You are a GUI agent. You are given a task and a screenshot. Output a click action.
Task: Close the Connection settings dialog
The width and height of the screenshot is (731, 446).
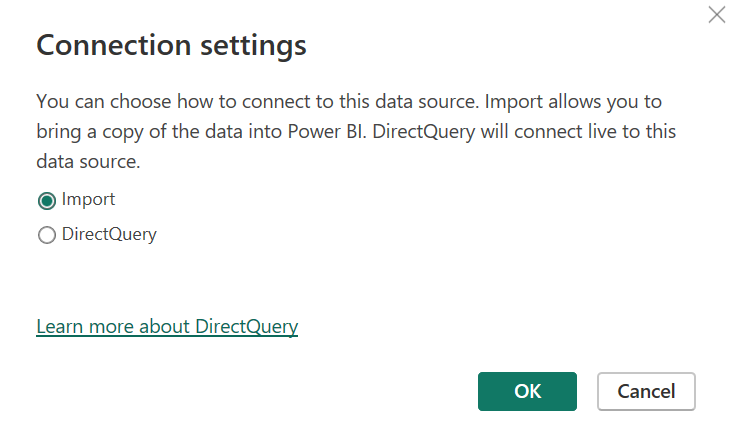click(716, 15)
